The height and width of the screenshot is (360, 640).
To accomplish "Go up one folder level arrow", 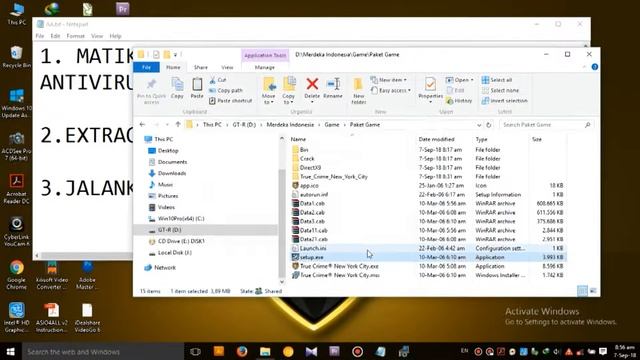I will click(x=178, y=124).
